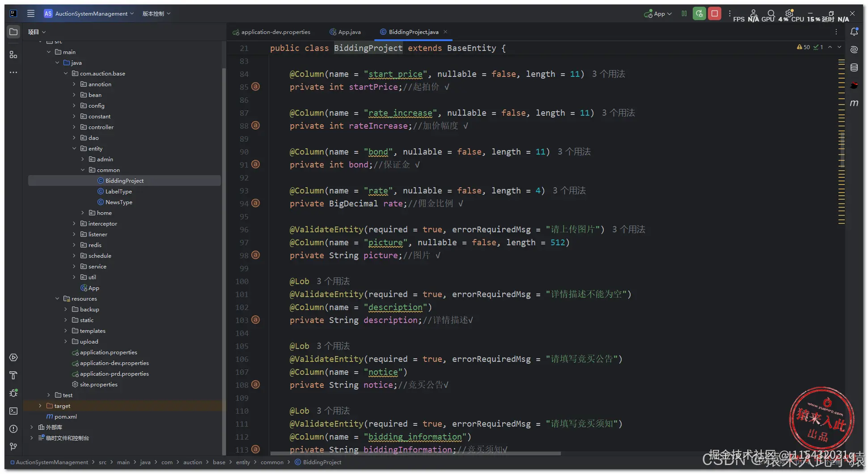Open more run actions vertical dots
The width and height of the screenshot is (868, 474).
pos(730,13)
